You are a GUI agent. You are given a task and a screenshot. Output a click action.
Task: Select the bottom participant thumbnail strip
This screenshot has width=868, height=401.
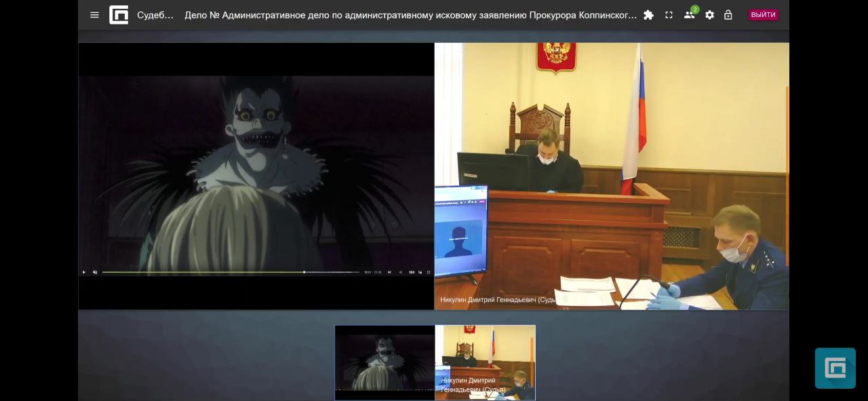click(435, 362)
